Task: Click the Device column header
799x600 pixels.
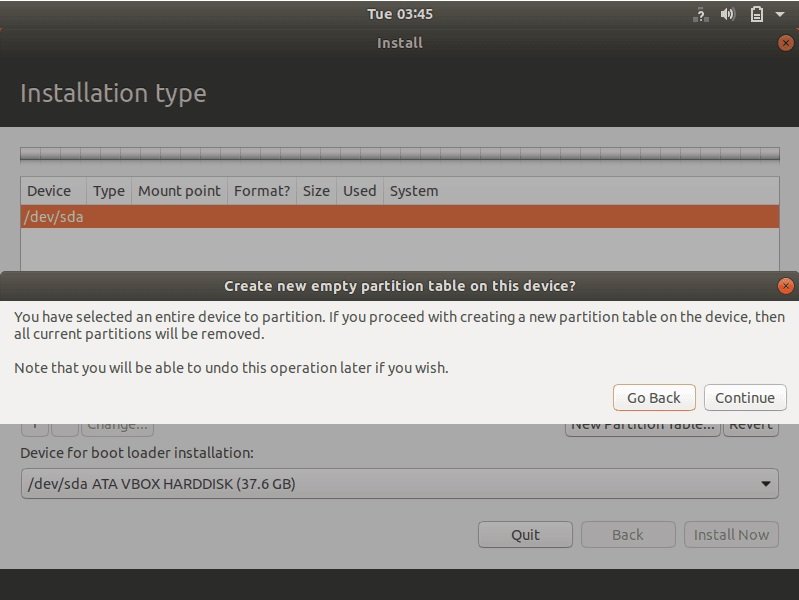Action: (49, 191)
